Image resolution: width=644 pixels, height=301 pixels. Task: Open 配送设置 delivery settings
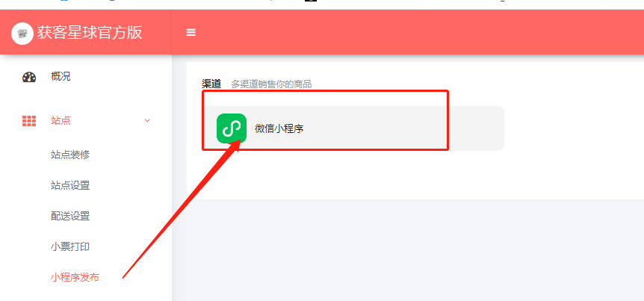pos(70,216)
